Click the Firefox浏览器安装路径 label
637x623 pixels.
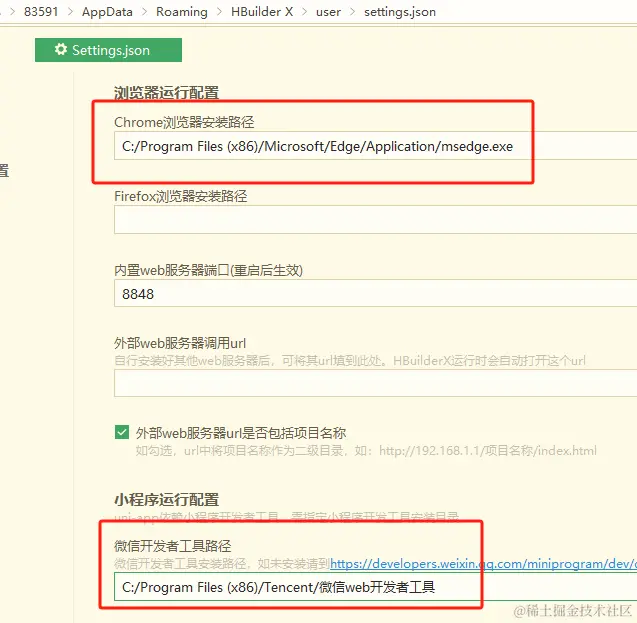pos(181,197)
